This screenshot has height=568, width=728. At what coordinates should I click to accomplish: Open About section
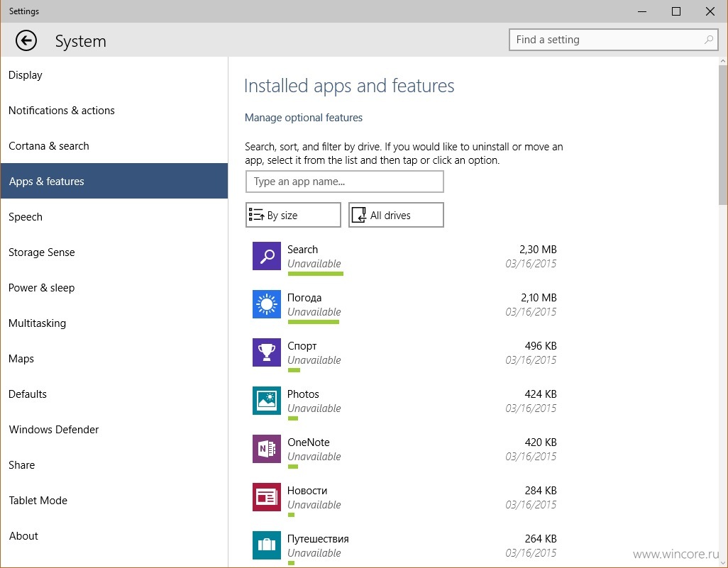click(x=114, y=536)
